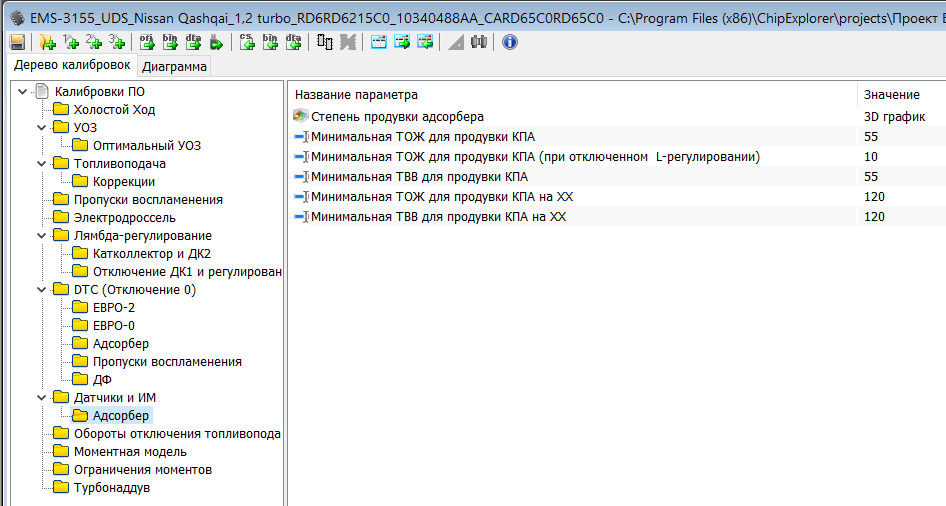Image resolution: width=946 pixels, height=506 pixels.
Task: Click the binoculars search icon
Action: point(479,42)
